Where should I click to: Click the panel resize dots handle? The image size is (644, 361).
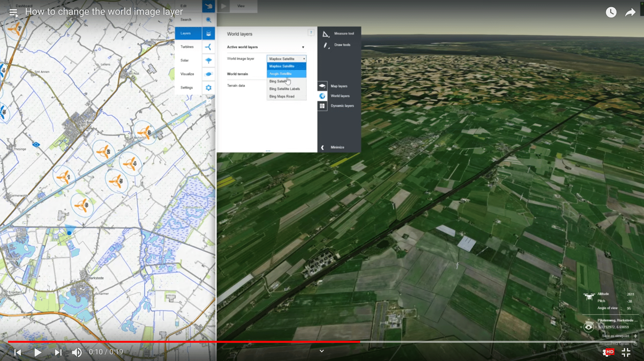pyautogui.click(x=268, y=151)
